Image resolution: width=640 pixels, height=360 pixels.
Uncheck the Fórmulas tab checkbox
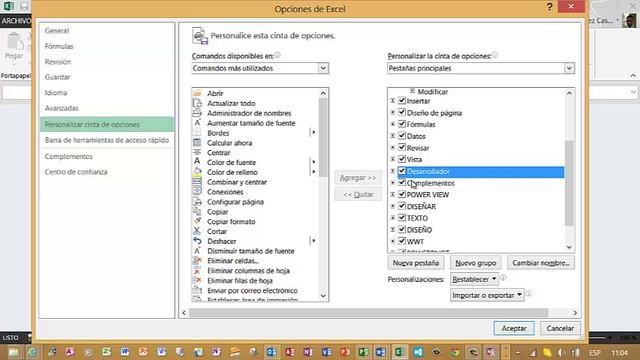(x=402, y=124)
